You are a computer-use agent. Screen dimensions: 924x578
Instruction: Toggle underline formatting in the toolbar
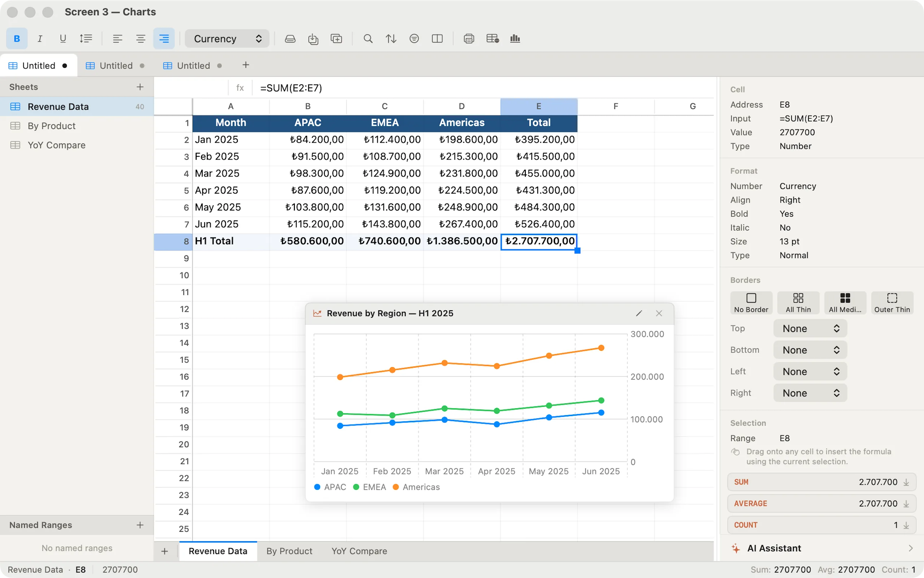(63, 39)
